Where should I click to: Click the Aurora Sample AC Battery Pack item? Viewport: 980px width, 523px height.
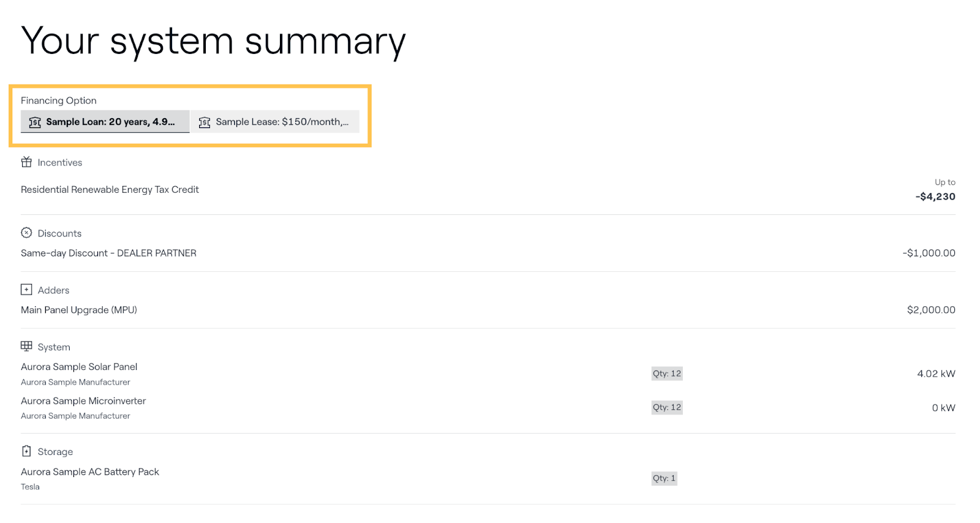pyautogui.click(x=90, y=472)
